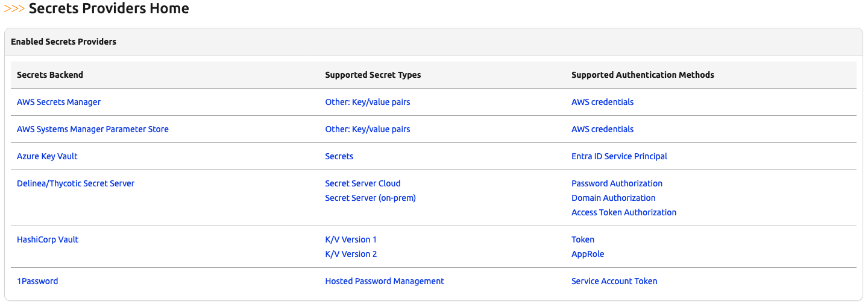Open the Password Authorization link
Screen dimensions: 868x304
pos(617,183)
